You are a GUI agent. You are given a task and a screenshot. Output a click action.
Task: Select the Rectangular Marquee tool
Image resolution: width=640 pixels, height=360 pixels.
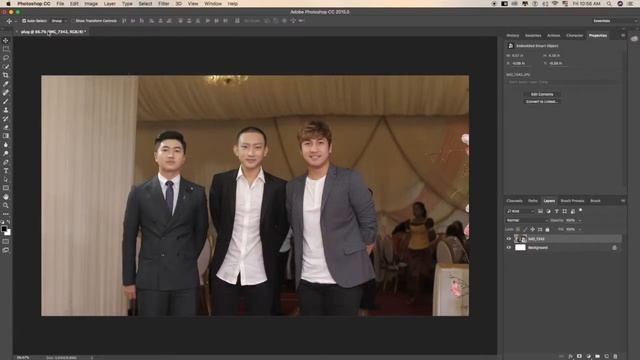(x=6, y=49)
